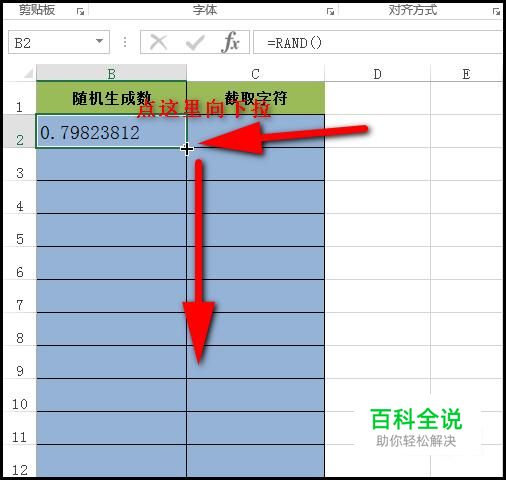Click the formula bar options dots handle

point(125,42)
